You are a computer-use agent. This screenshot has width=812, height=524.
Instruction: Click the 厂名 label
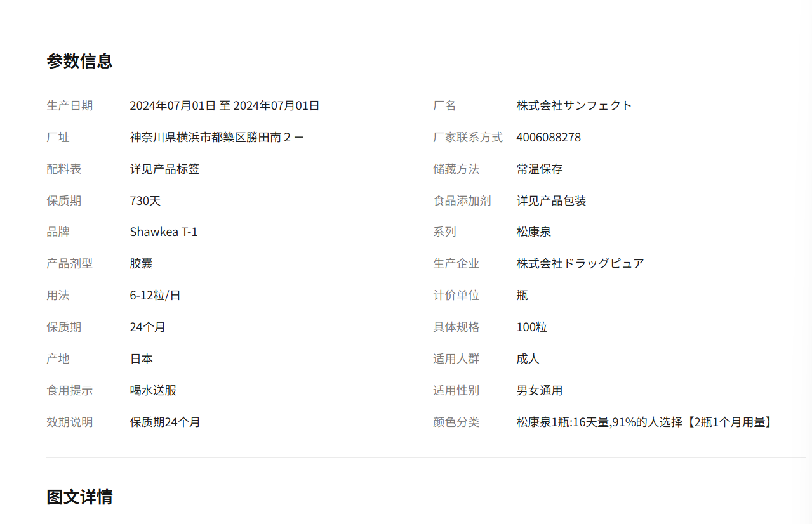click(444, 106)
